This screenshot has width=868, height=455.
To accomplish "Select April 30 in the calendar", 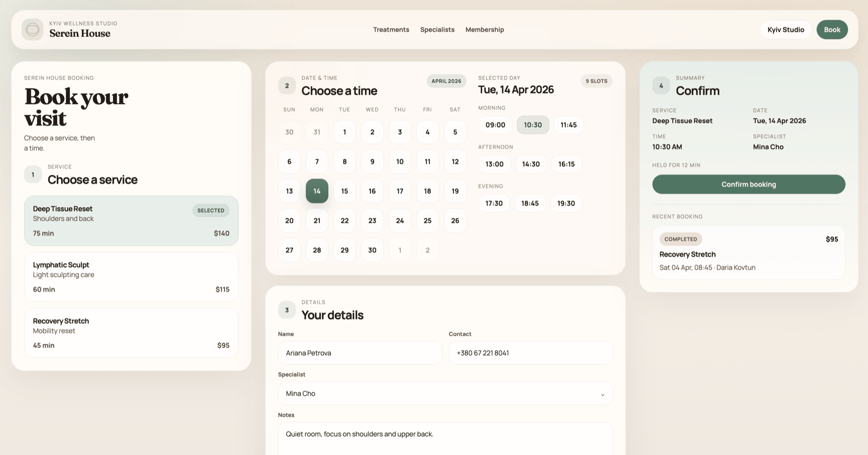I will click(372, 250).
